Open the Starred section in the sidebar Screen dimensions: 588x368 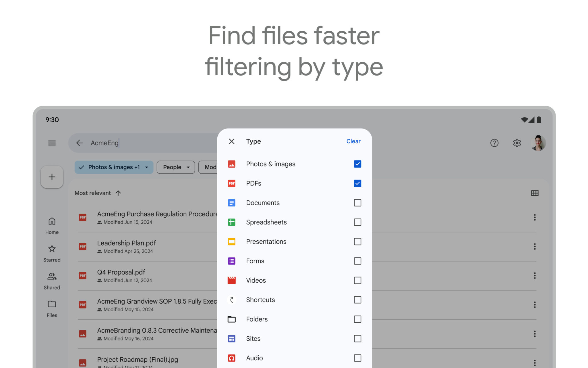click(x=52, y=252)
